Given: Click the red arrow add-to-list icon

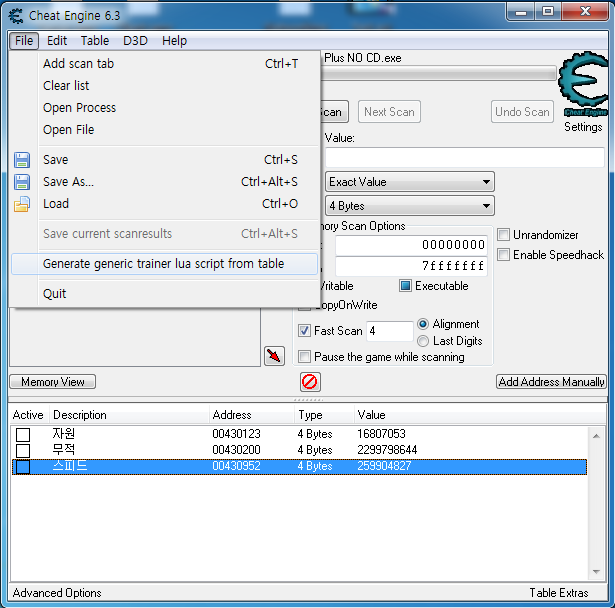Looking at the screenshot, I should click(x=274, y=356).
